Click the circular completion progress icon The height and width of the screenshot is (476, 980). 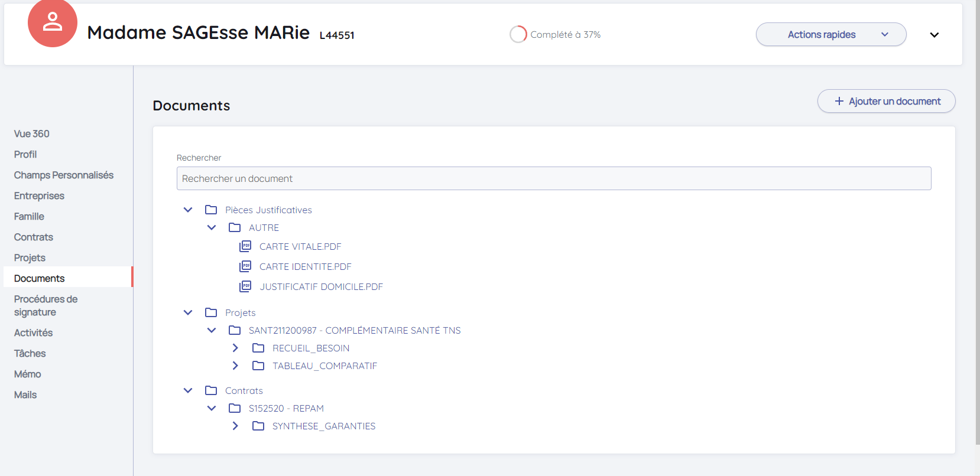coord(518,34)
